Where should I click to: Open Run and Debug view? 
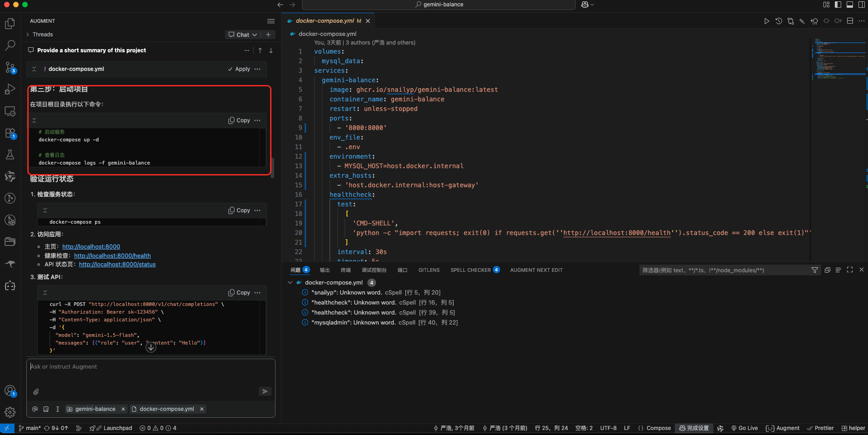[x=10, y=90]
